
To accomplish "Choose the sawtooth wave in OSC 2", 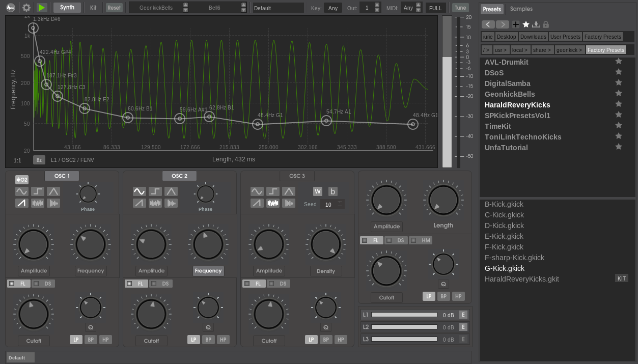I will (140, 203).
